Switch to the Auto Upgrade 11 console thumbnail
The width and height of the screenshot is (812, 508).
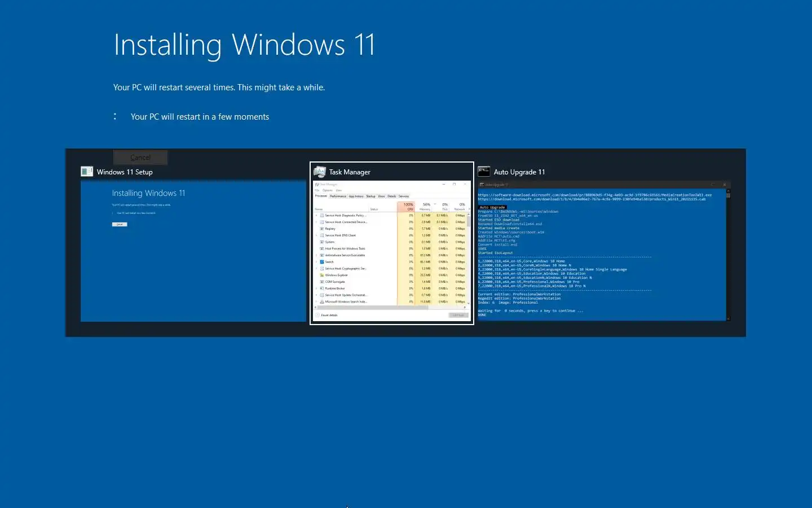tap(604, 251)
